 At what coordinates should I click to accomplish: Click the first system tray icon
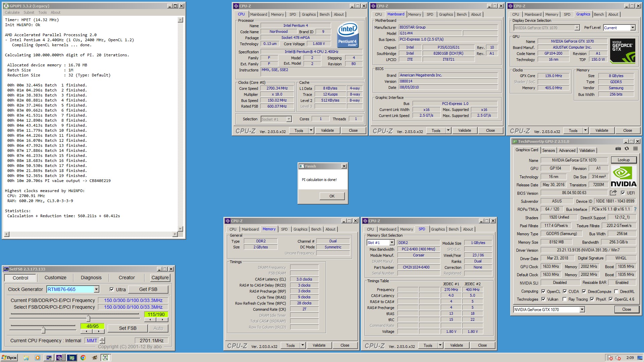pyautogui.click(x=610, y=358)
